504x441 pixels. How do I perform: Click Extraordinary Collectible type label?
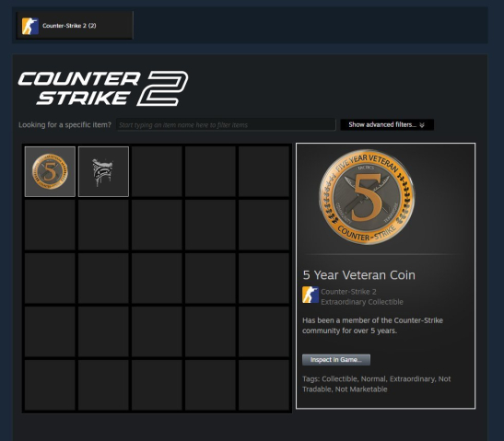362,302
